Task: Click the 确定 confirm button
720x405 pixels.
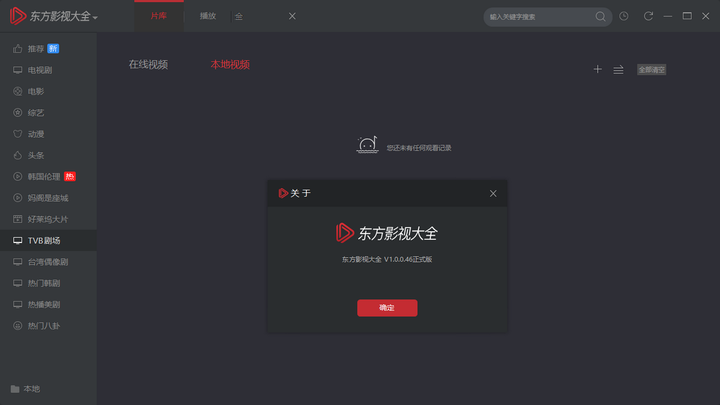Action: 387,308
